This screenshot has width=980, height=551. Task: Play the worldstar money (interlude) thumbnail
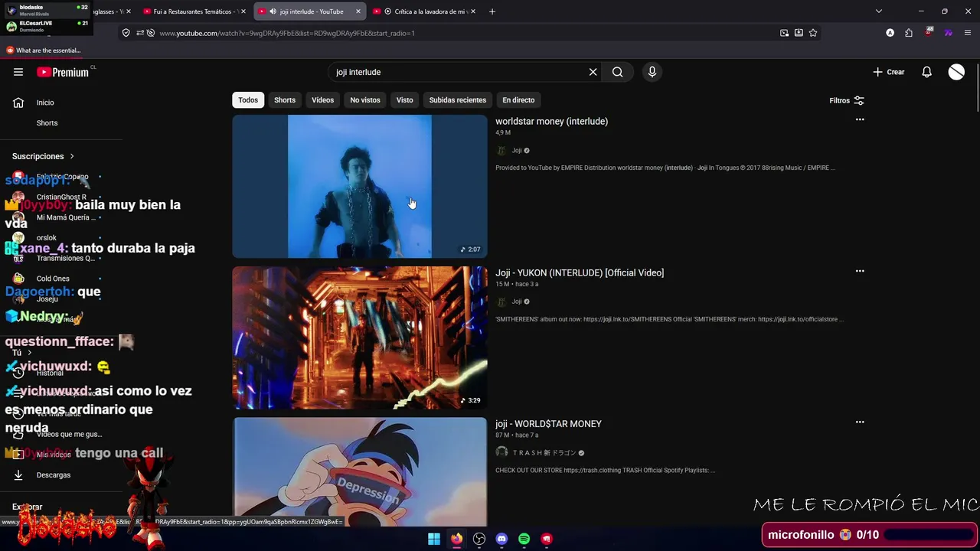(x=360, y=186)
